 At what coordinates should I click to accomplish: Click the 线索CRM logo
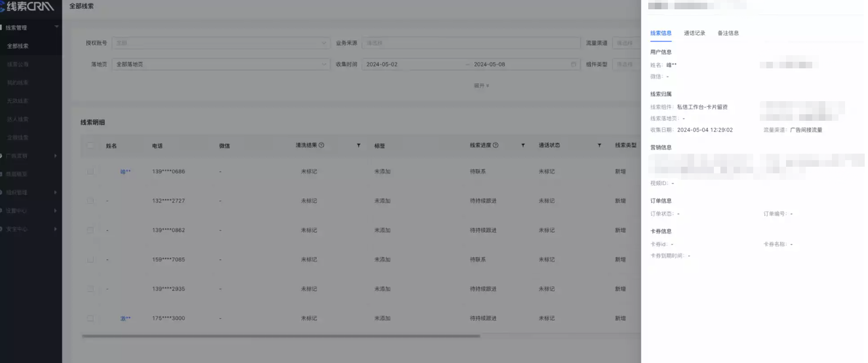(x=27, y=6)
